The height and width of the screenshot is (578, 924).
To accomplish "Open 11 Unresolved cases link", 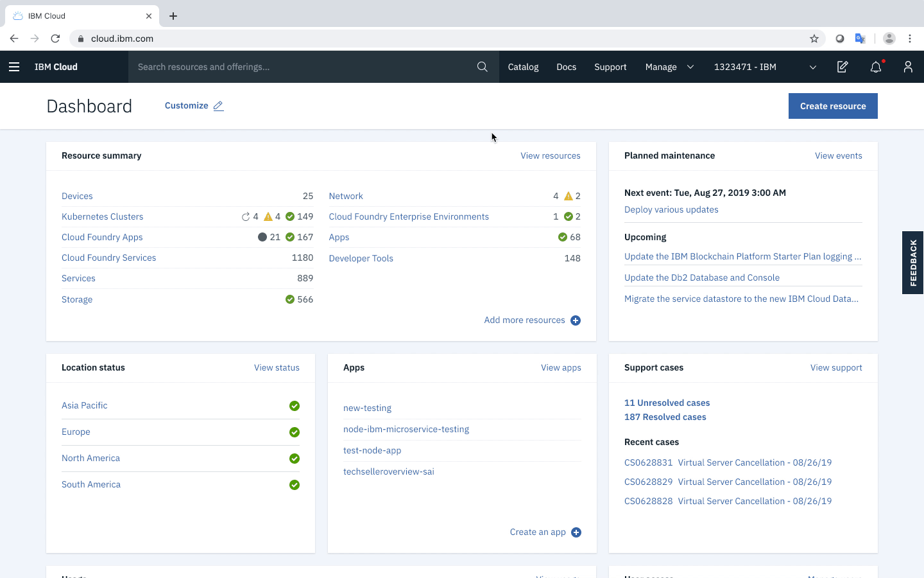I will tap(667, 403).
